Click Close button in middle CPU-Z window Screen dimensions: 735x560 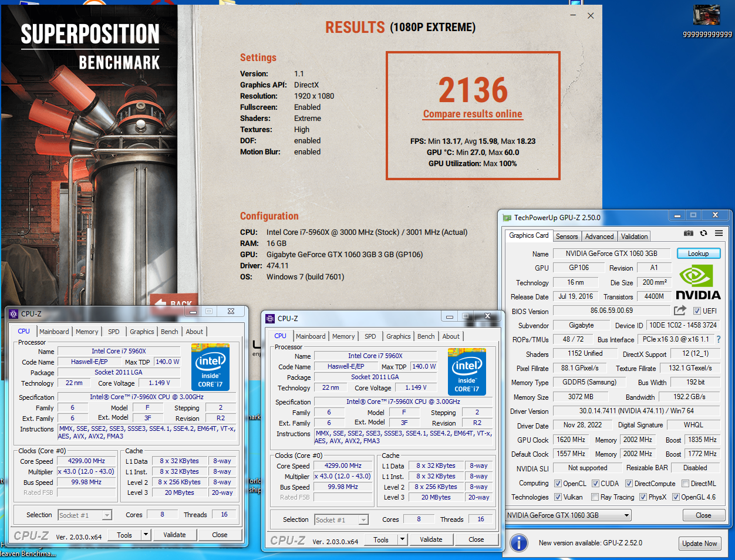(476, 539)
